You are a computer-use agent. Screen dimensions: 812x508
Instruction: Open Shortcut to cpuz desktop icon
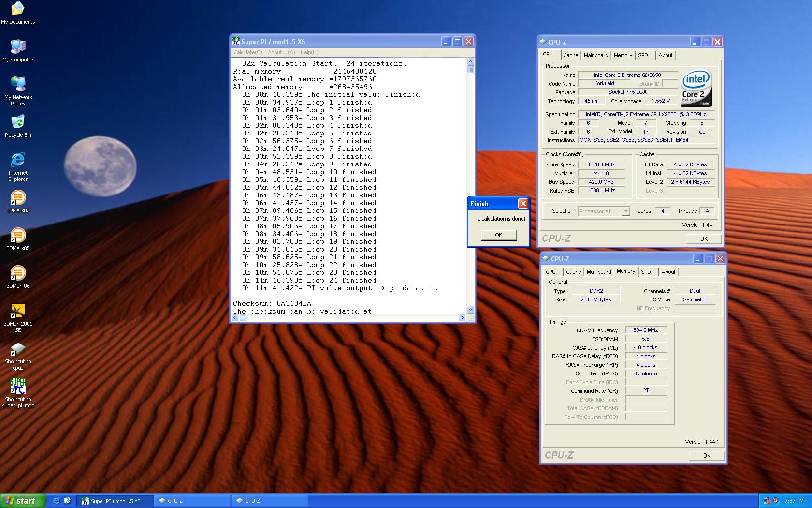pyautogui.click(x=18, y=356)
